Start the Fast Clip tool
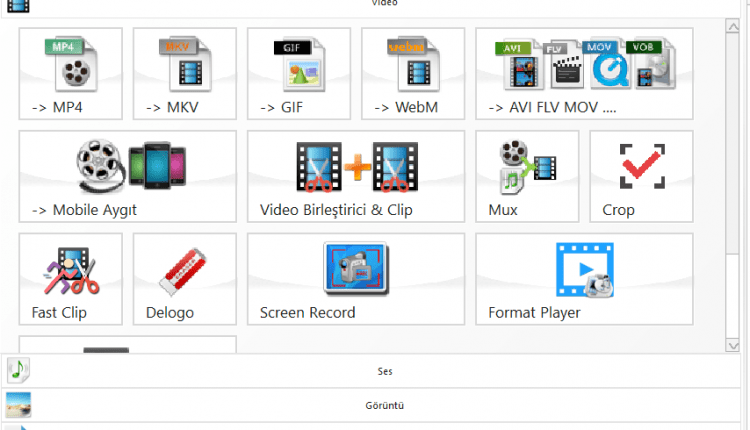 (x=70, y=279)
